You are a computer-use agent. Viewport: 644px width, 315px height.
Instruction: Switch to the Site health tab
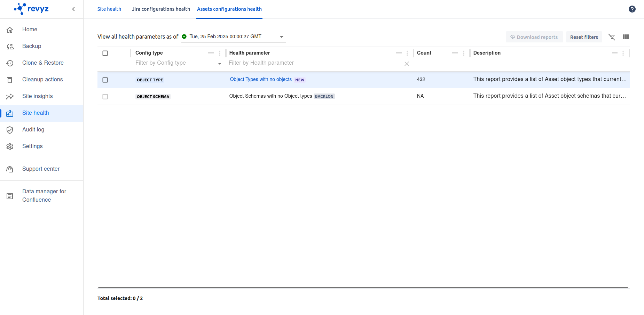tap(109, 9)
